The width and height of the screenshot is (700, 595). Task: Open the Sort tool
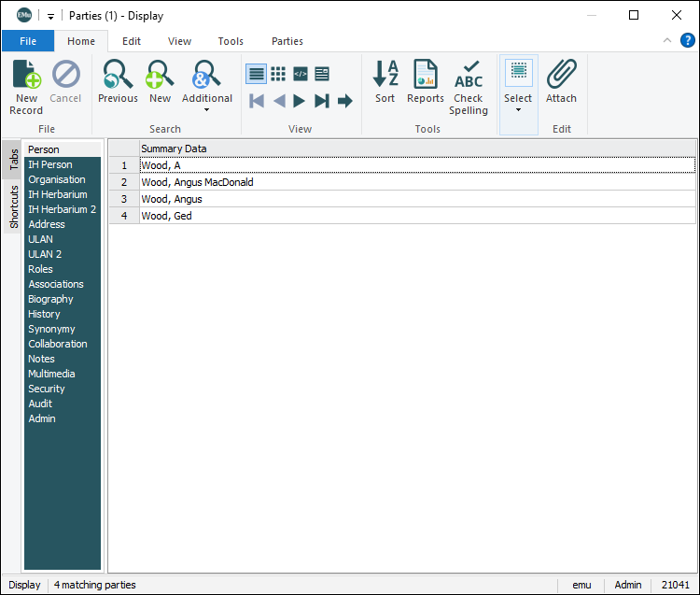point(385,75)
